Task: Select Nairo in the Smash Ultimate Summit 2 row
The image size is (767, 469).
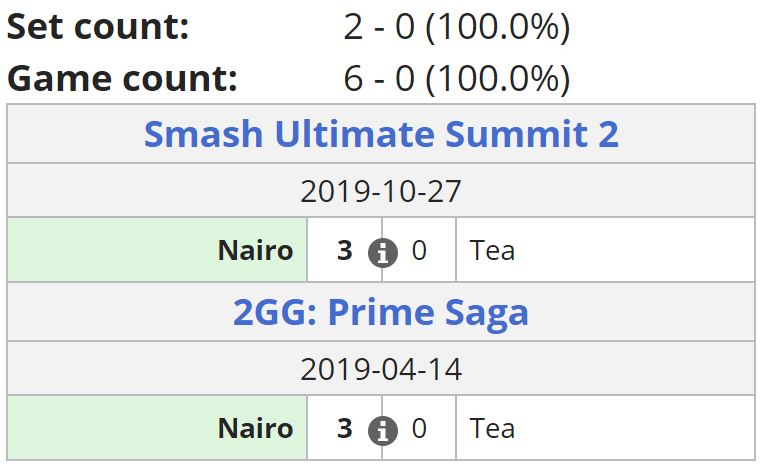Action: coord(255,250)
